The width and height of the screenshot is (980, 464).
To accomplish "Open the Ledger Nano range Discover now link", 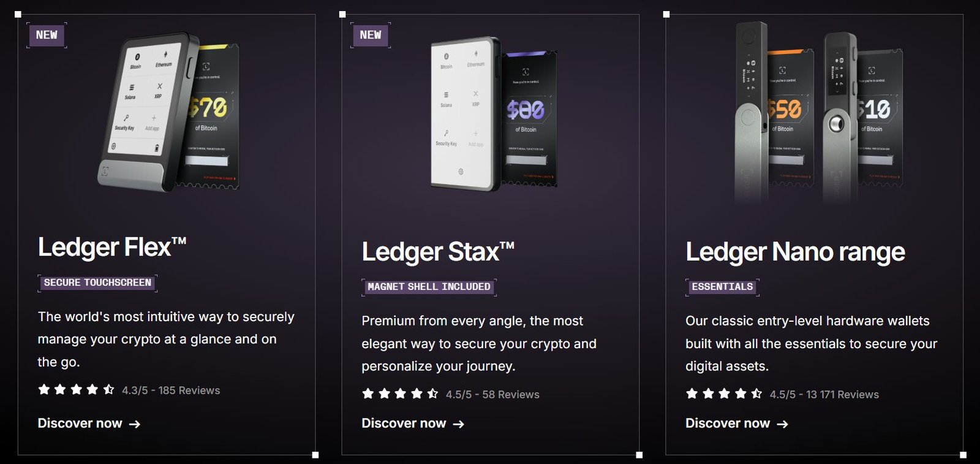I will 736,423.
